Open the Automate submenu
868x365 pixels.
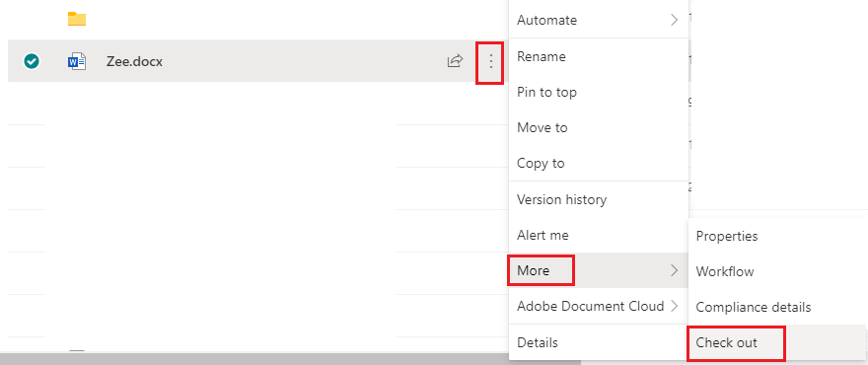(x=599, y=20)
